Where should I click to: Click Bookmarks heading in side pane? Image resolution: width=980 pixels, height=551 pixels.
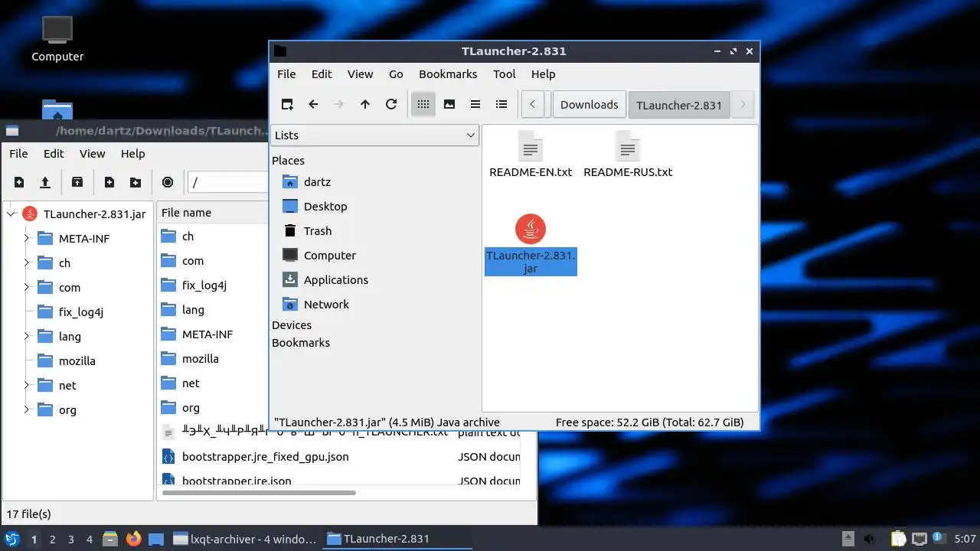tap(301, 343)
